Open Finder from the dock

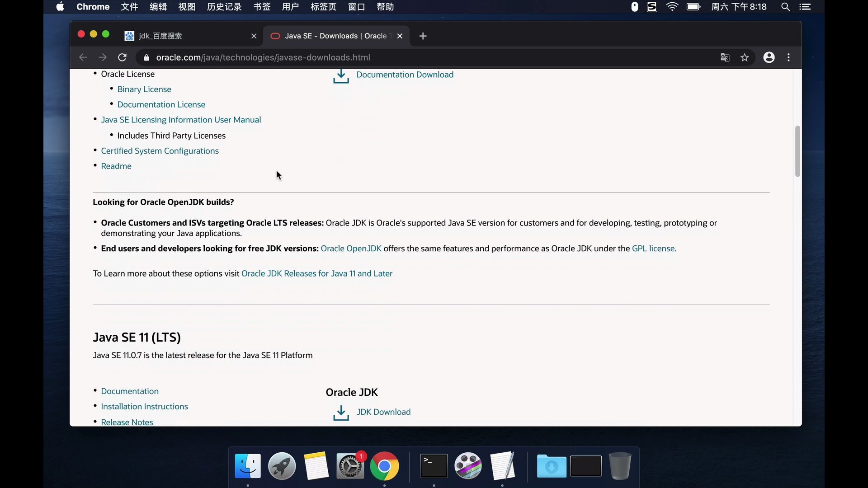click(x=248, y=466)
